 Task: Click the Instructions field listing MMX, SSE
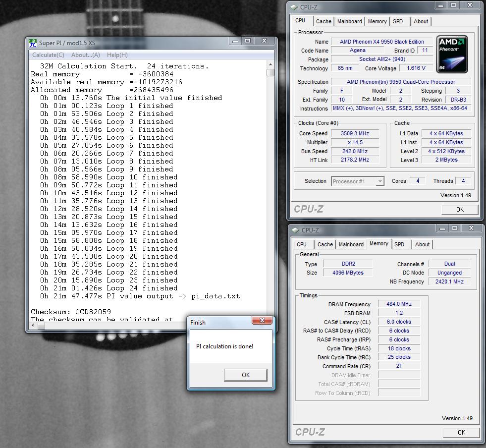point(401,108)
